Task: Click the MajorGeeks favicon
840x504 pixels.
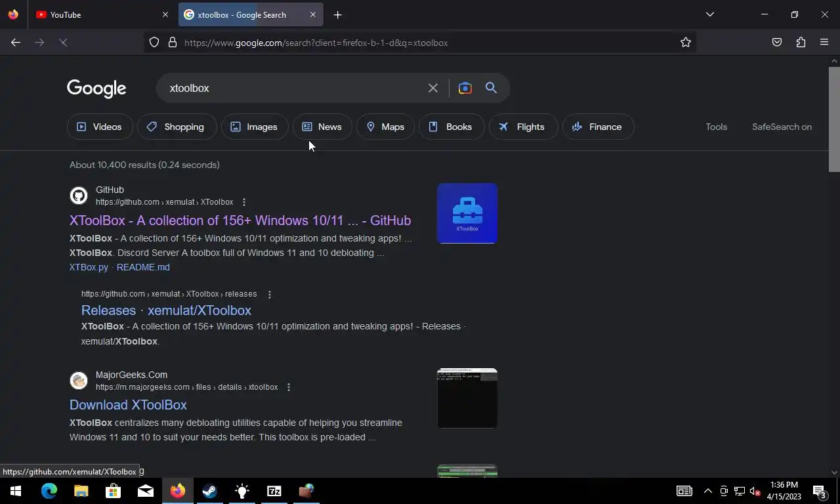Action: point(79,381)
